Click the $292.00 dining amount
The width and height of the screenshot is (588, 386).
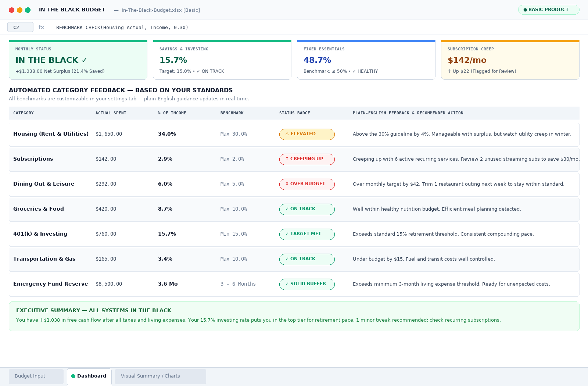(106, 184)
